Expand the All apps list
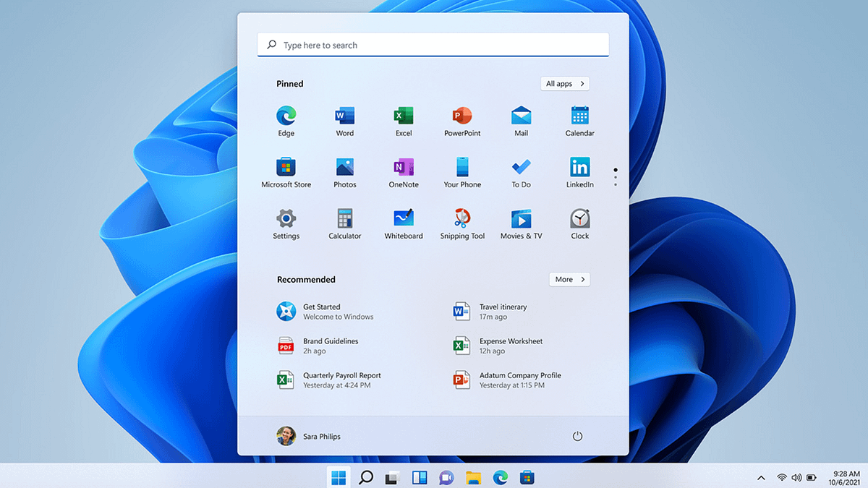The width and height of the screenshot is (868, 488). (564, 83)
